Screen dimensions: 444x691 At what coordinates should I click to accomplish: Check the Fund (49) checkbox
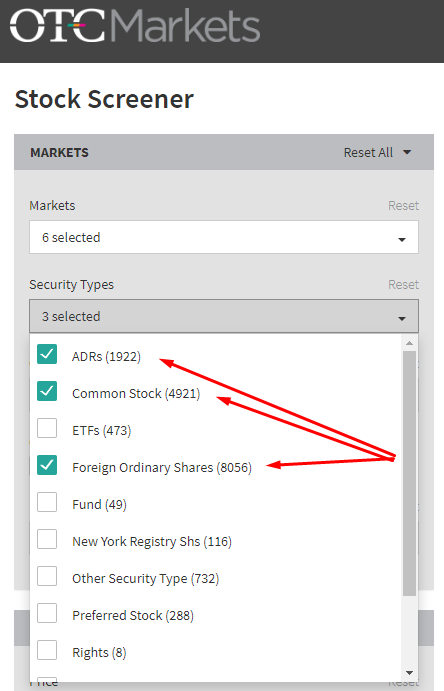pos(47,502)
